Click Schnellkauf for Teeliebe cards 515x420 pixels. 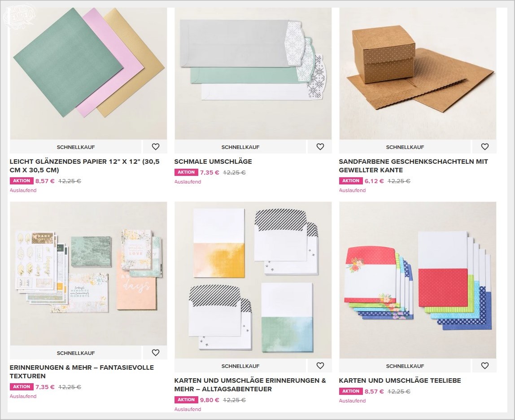[x=405, y=366]
